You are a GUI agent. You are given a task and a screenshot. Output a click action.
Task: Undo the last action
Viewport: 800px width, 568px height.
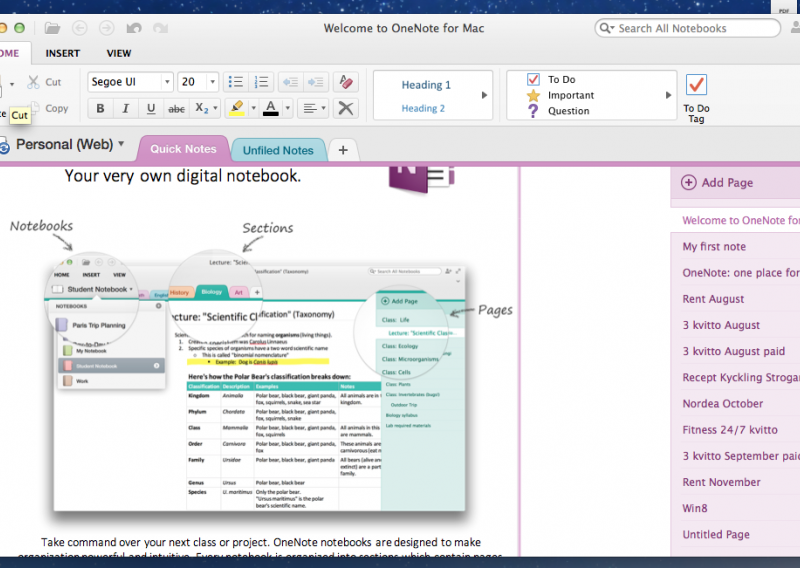point(134,28)
